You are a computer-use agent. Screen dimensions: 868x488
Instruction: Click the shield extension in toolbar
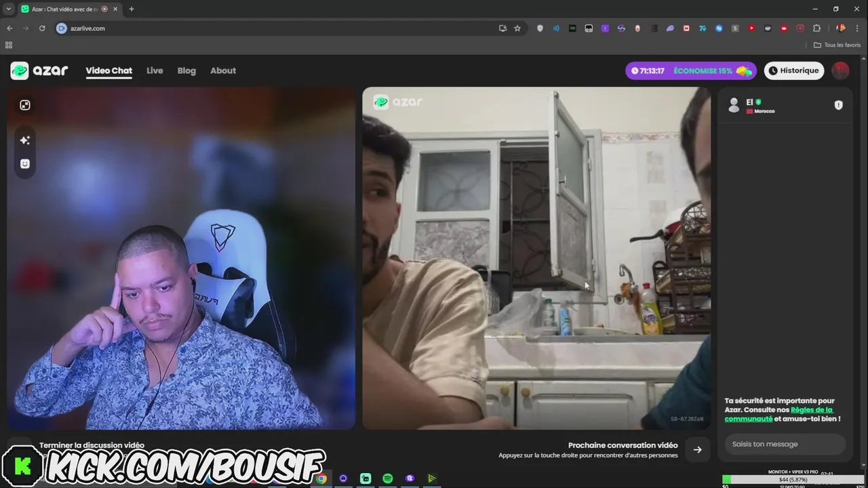coord(540,28)
